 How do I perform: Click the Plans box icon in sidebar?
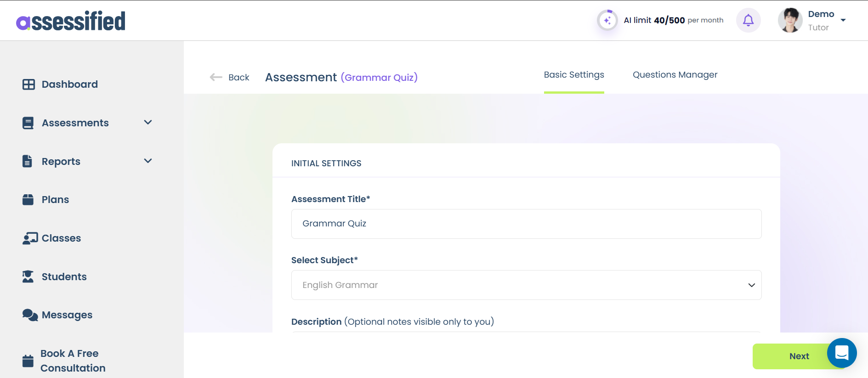[28, 200]
